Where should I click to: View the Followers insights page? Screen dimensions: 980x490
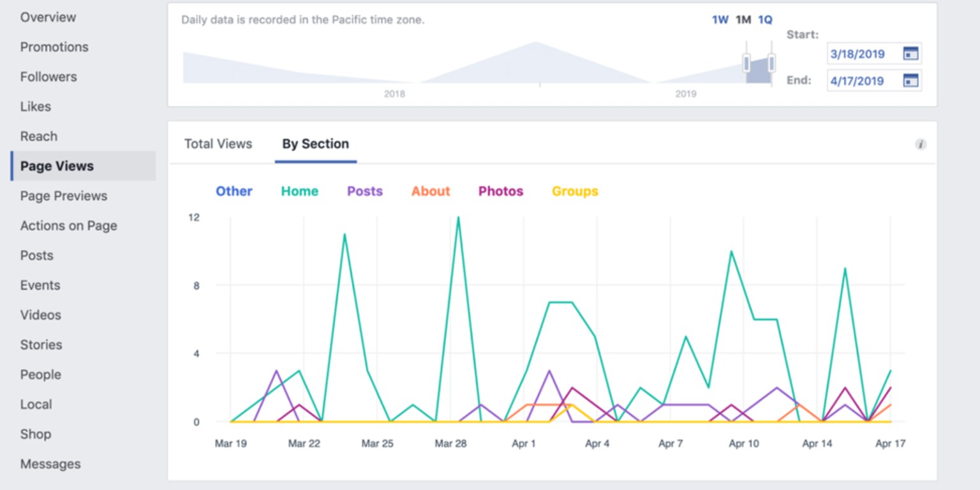click(48, 77)
